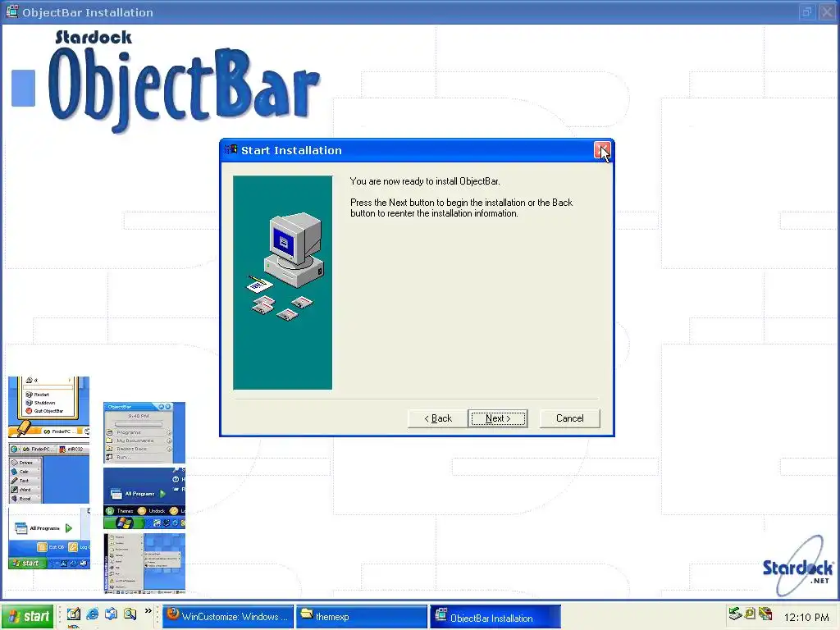
Task: Expand hidden Quick Launch items chevron
Action: [x=148, y=611]
